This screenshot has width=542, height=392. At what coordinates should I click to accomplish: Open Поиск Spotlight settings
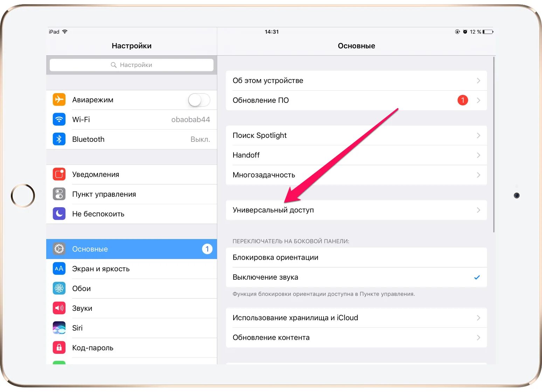pos(356,135)
